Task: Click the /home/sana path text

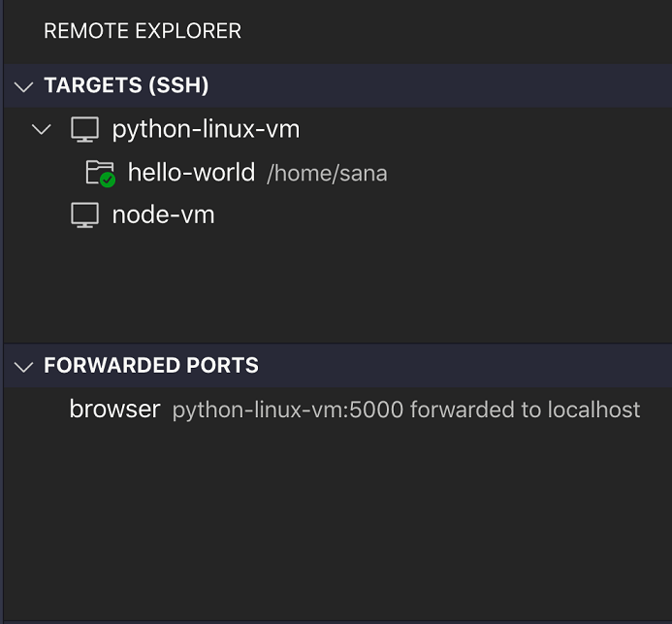Action: [x=327, y=174]
